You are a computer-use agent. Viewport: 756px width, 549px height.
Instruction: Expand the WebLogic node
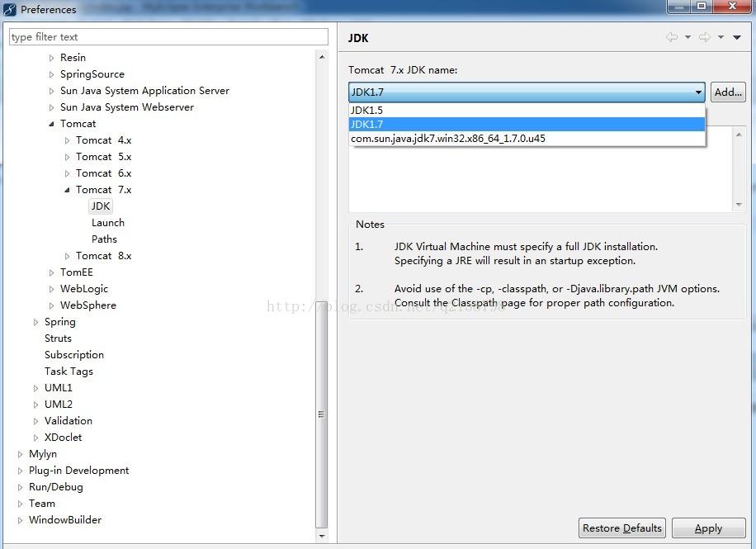(51, 289)
